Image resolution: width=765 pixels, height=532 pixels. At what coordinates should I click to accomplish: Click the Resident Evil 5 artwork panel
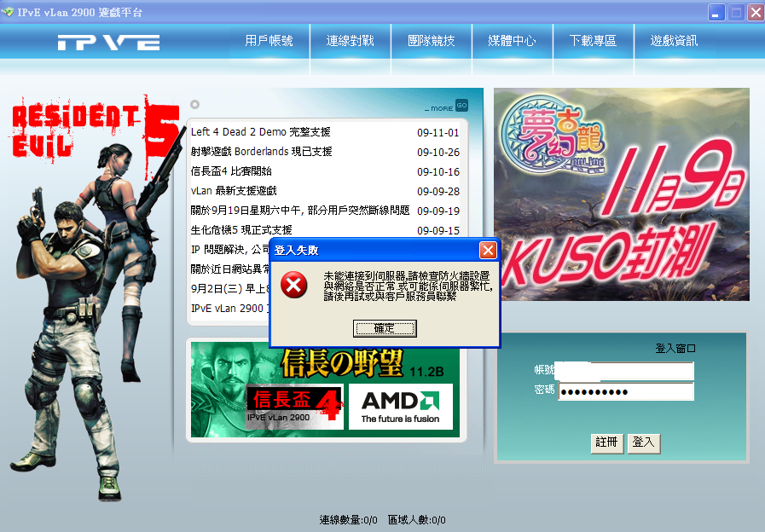90,281
